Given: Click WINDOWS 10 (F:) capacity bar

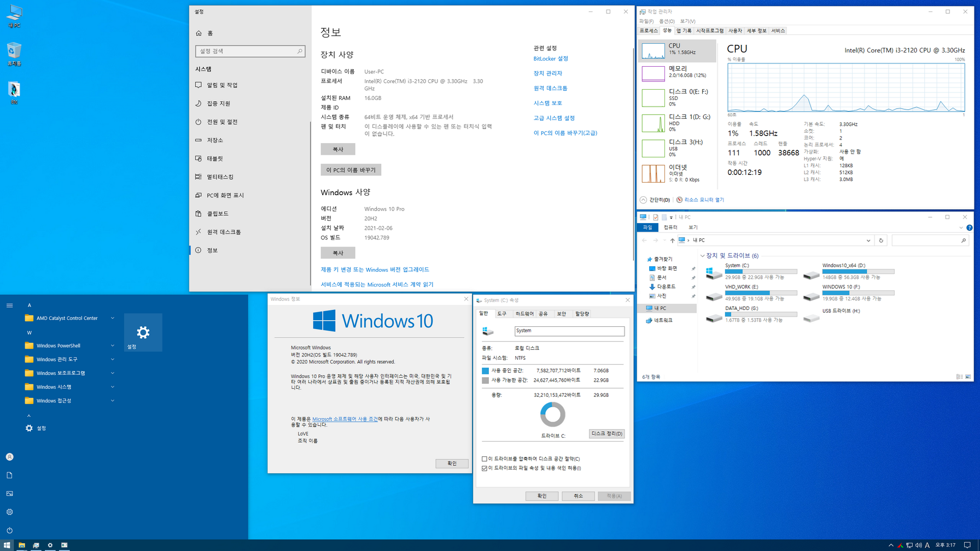Looking at the screenshot, I should click(x=858, y=293).
